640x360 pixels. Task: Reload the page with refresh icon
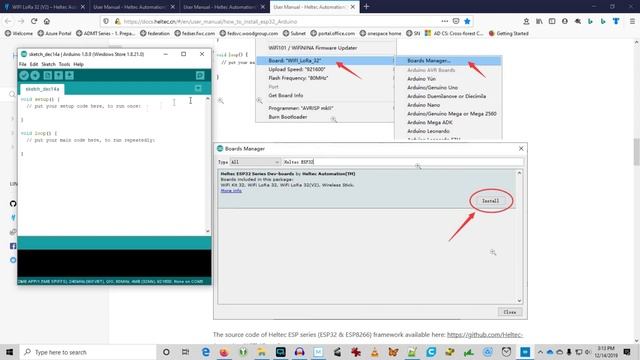click(x=34, y=21)
